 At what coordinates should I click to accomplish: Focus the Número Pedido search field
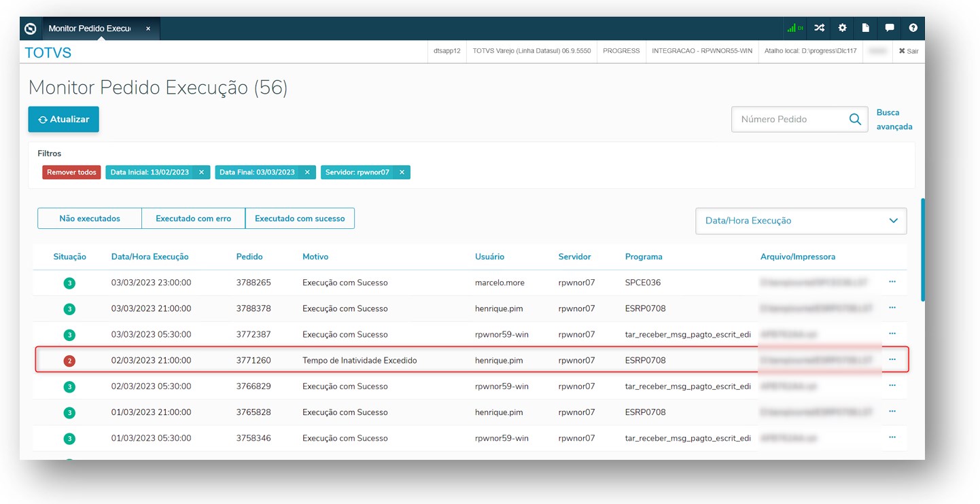point(788,120)
